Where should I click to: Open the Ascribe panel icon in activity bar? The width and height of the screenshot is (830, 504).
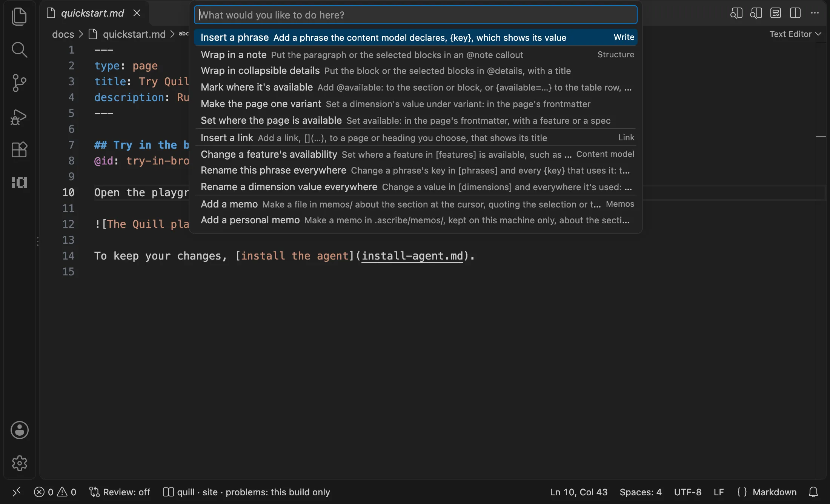[x=19, y=183]
